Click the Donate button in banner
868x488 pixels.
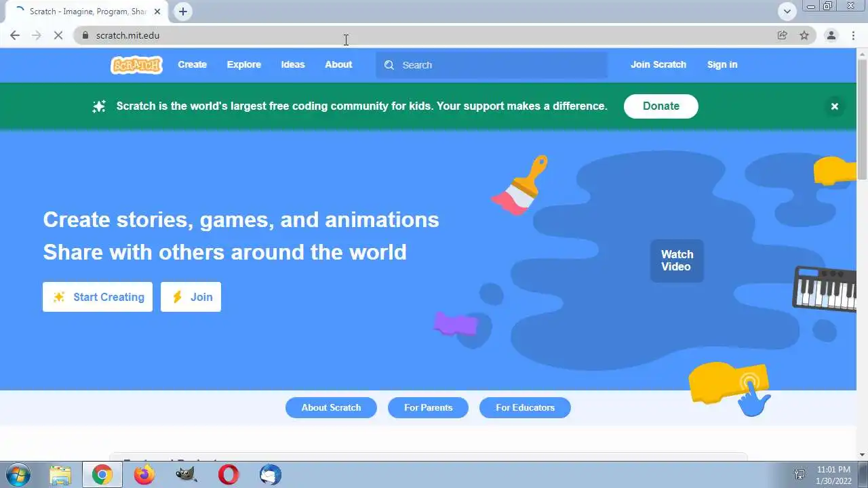coord(661,106)
